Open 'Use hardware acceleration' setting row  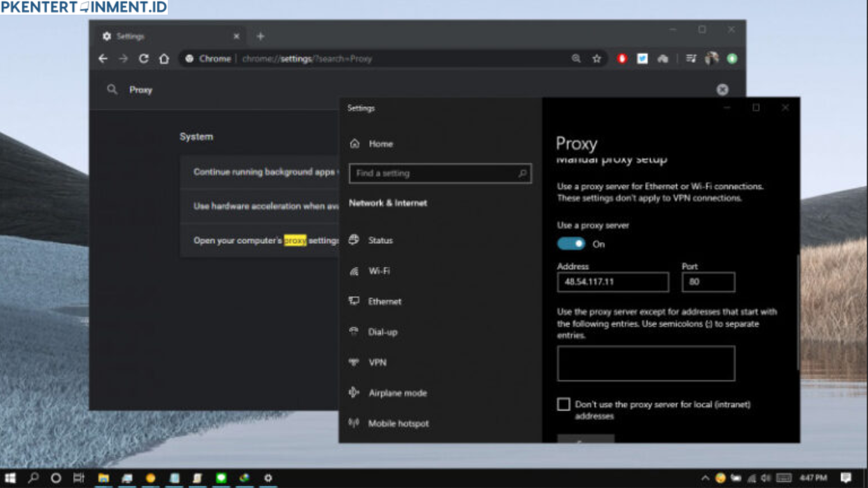click(x=260, y=206)
